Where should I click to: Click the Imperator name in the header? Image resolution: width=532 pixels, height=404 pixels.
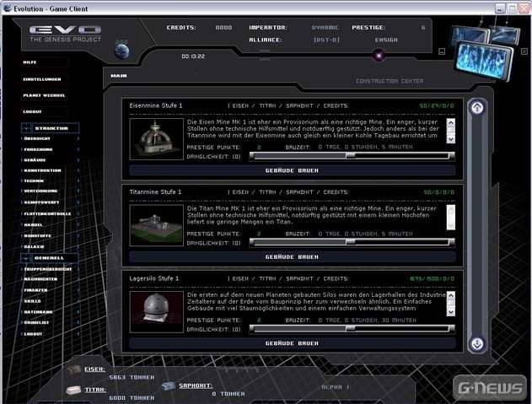(x=325, y=28)
